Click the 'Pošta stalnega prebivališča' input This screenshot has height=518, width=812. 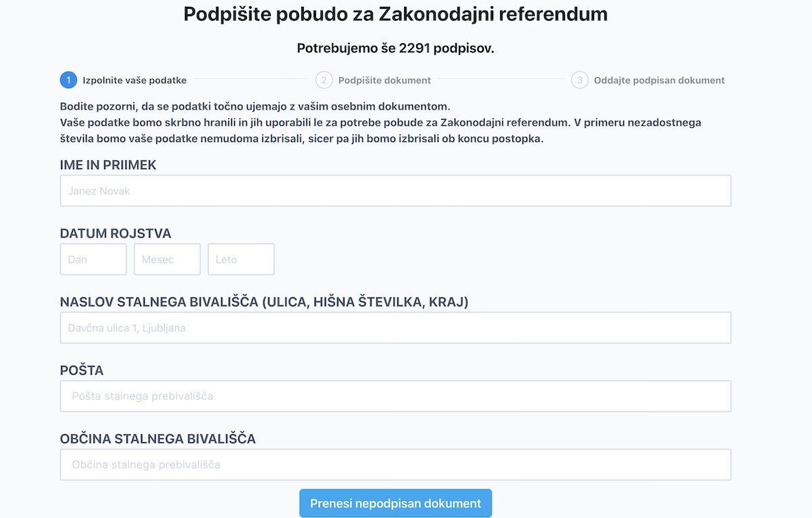pyautogui.click(x=395, y=396)
